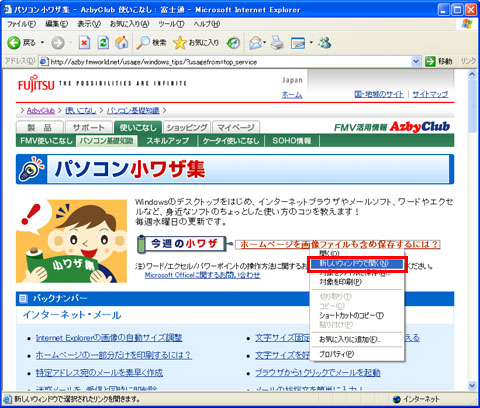Viewport: 480px width, 408px height.
Task: Open the Microsoft Officeに関するお問い合わせ link
Action: pyautogui.click(x=203, y=275)
